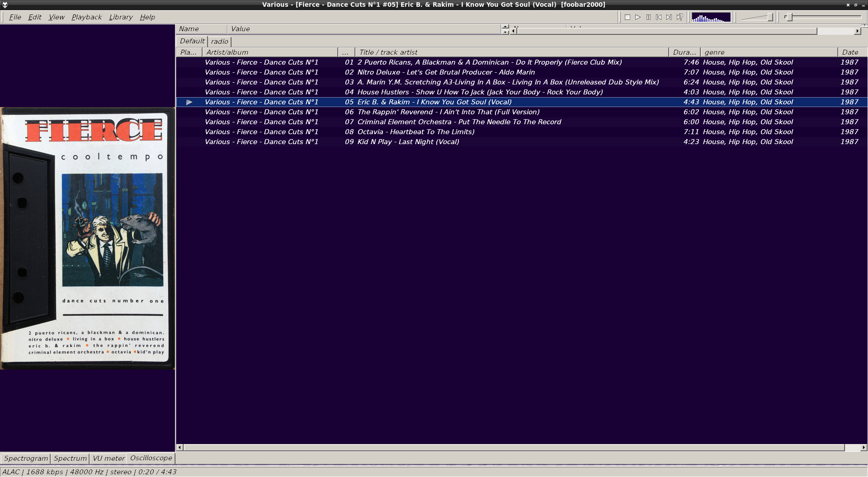Click the Date column header
The height and width of the screenshot is (477, 868).
(x=853, y=52)
